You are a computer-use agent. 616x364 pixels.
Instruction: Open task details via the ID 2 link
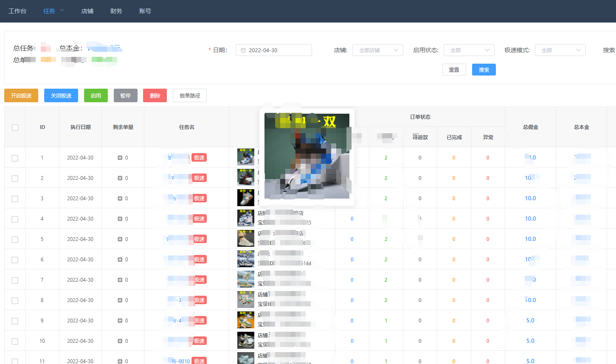pyautogui.click(x=42, y=178)
